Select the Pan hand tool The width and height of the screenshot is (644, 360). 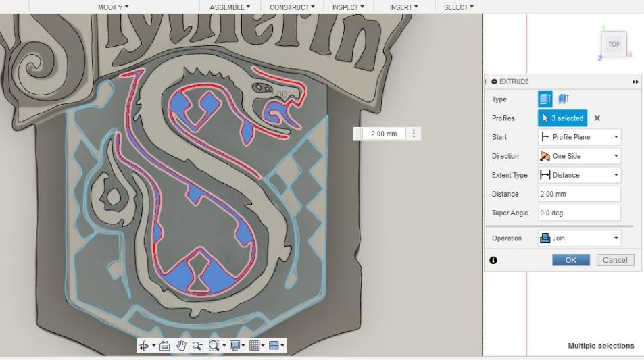tap(180, 346)
